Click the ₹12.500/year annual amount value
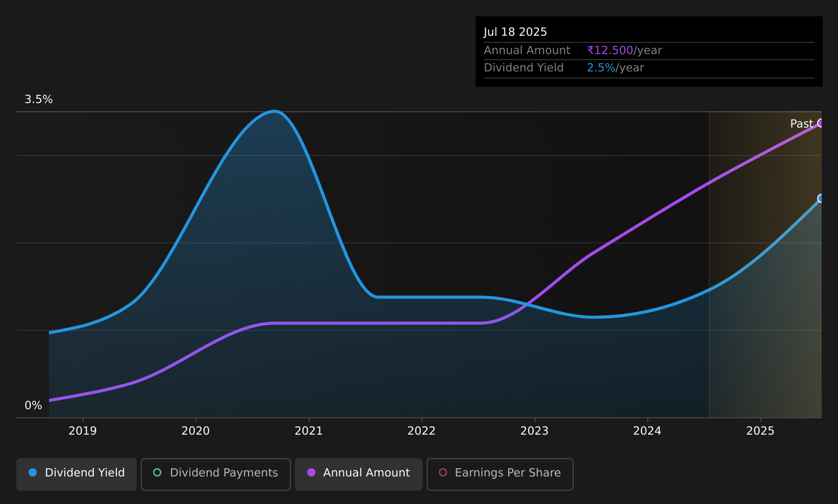 coord(625,51)
